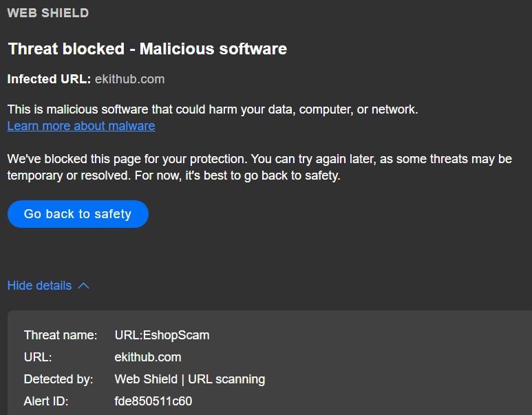Image resolution: width=532 pixels, height=415 pixels.
Task: Click the Detected by label
Action: (58, 379)
